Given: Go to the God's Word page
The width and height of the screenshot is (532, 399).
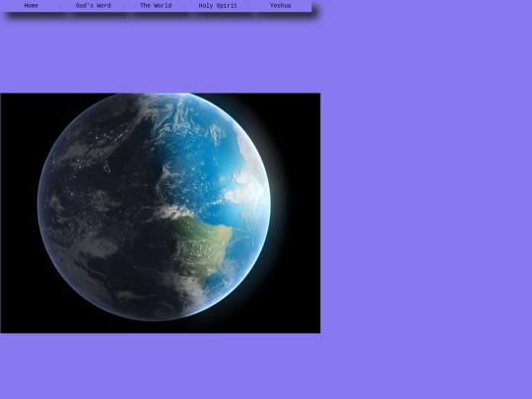Looking at the screenshot, I should tap(94, 6).
